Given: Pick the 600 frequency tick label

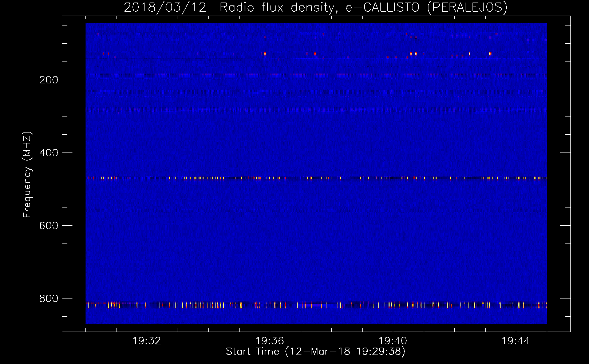Looking at the screenshot, I should [x=49, y=226].
